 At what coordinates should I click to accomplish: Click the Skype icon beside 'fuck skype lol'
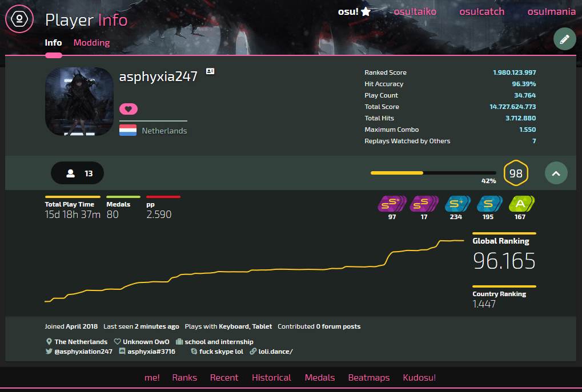tap(194, 351)
